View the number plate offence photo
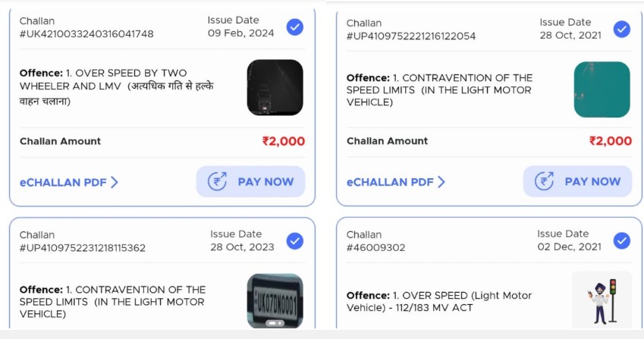The image size is (644, 339). pyautogui.click(x=275, y=300)
